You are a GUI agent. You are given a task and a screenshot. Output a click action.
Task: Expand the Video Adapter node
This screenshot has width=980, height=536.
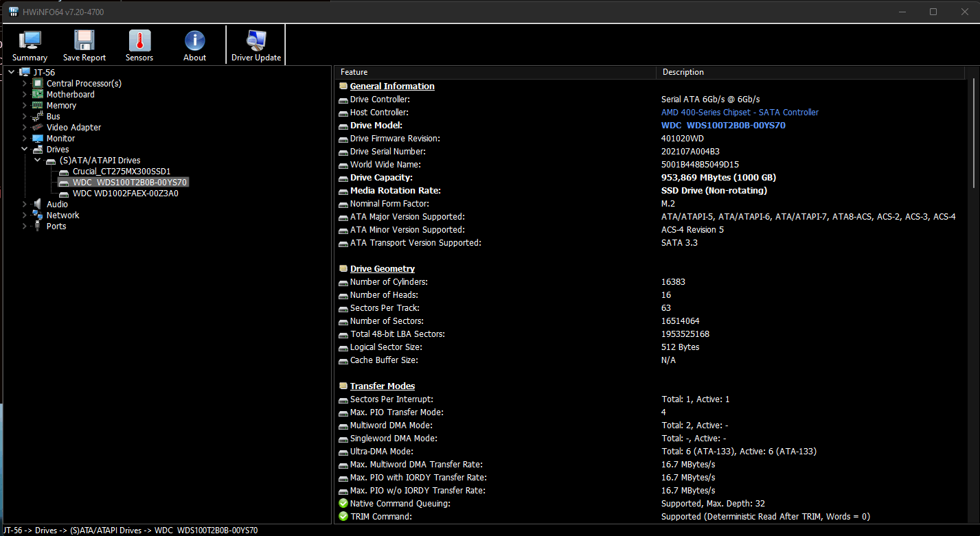tap(25, 127)
